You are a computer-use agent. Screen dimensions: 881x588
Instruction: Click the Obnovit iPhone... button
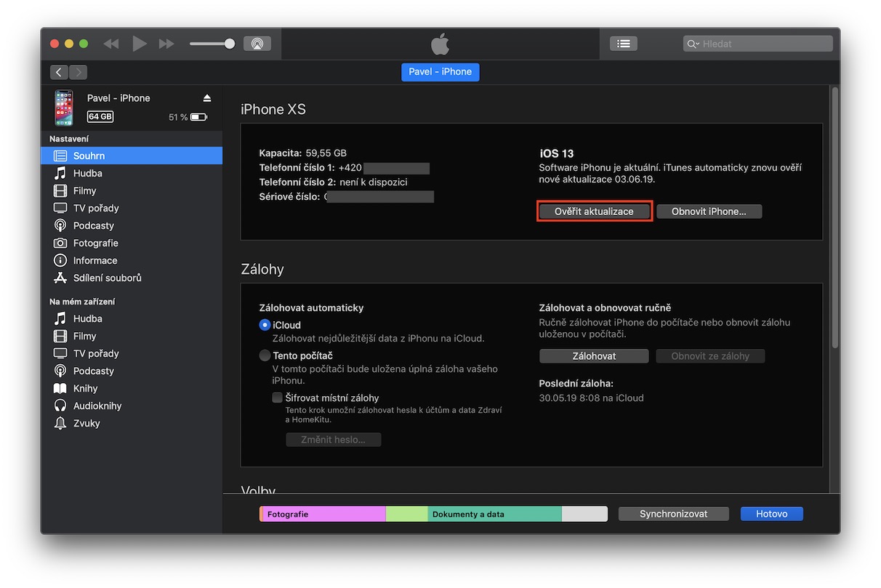[709, 212]
